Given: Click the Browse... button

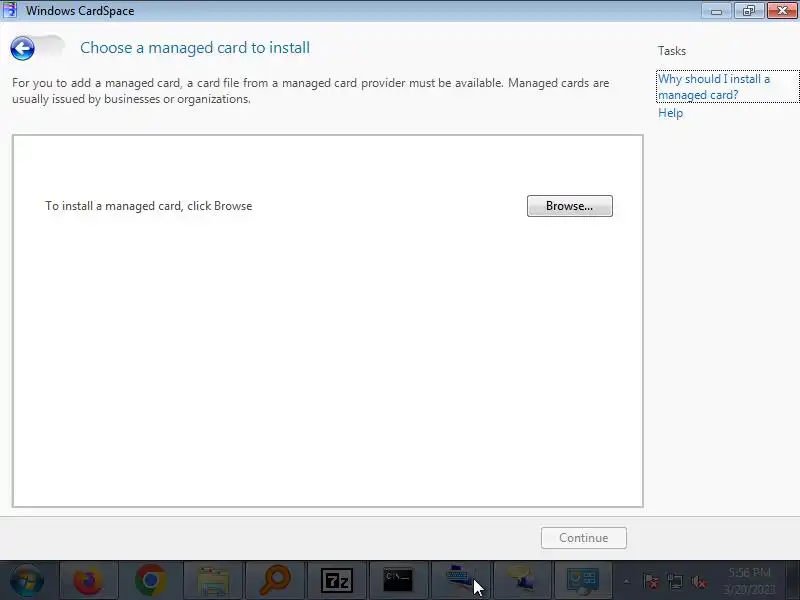Looking at the screenshot, I should click(569, 206).
